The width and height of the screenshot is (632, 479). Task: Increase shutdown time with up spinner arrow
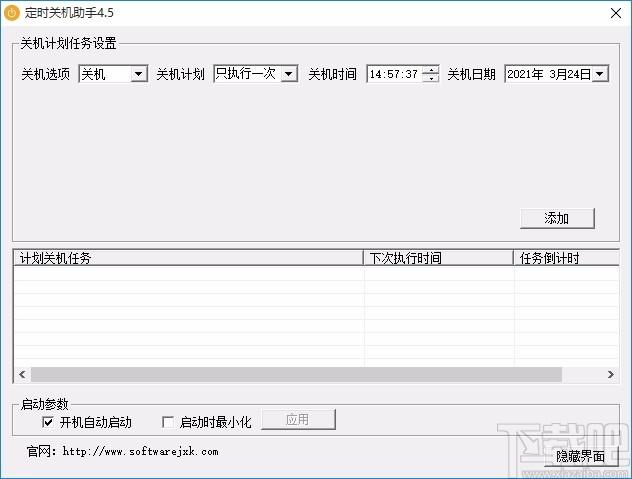coord(431,70)
